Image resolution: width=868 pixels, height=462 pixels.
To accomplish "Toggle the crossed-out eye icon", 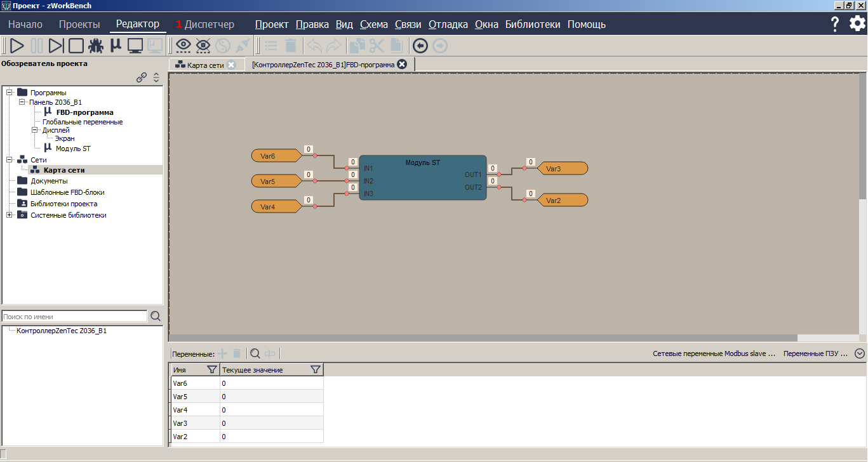I will (203, 46).
